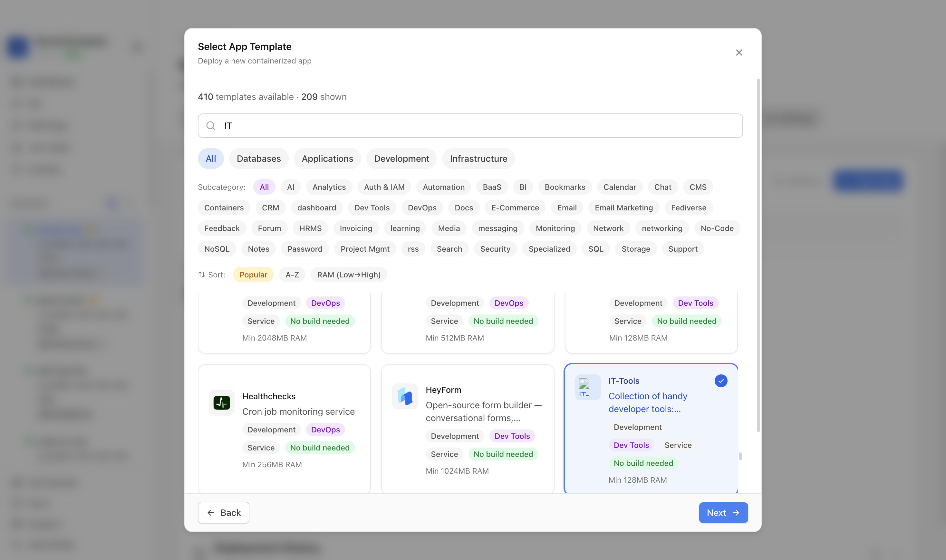This screenshot has height=560, width=946.
Task: Sort templates by RAM Low to High
Action: [349, 275]
